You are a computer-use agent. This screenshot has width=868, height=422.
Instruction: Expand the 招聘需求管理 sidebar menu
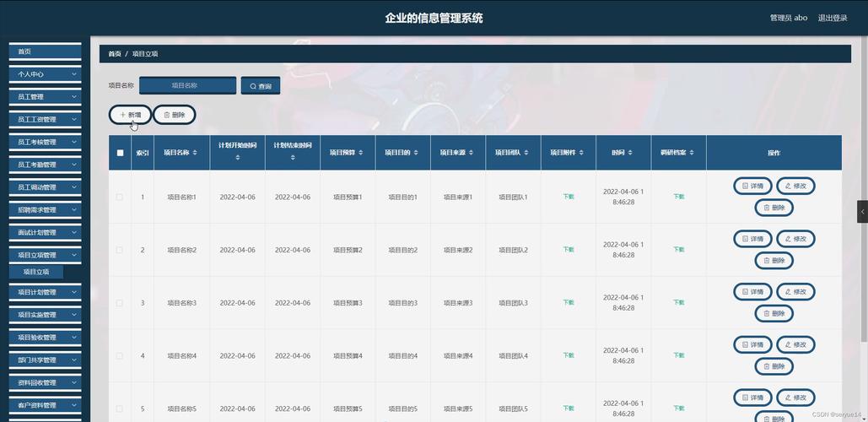[46, 210]
